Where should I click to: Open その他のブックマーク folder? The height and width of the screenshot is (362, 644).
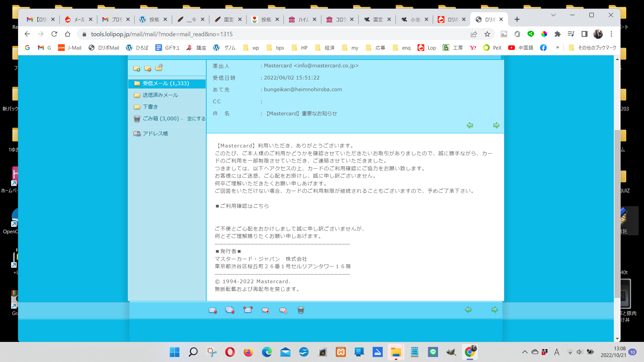pos(593,48)
